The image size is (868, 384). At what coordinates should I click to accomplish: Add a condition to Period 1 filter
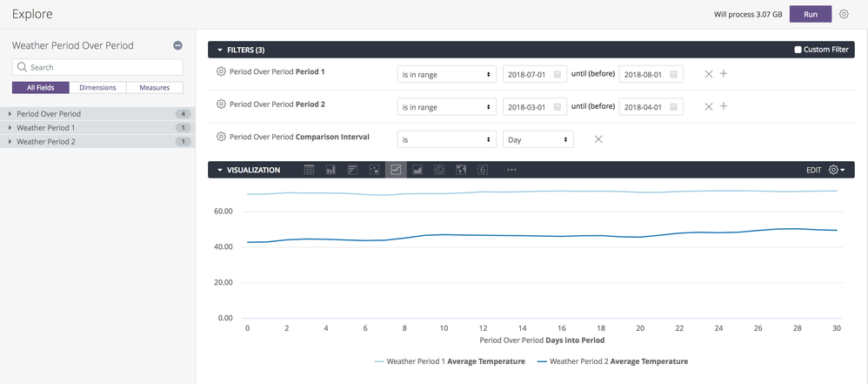(x=723, y=74)
